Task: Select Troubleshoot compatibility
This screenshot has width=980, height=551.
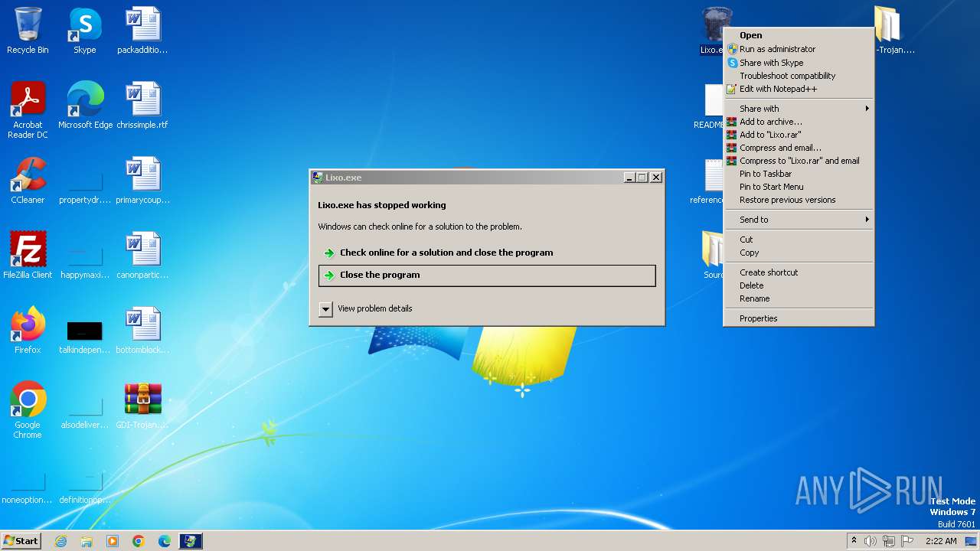Action: [799, 76]
